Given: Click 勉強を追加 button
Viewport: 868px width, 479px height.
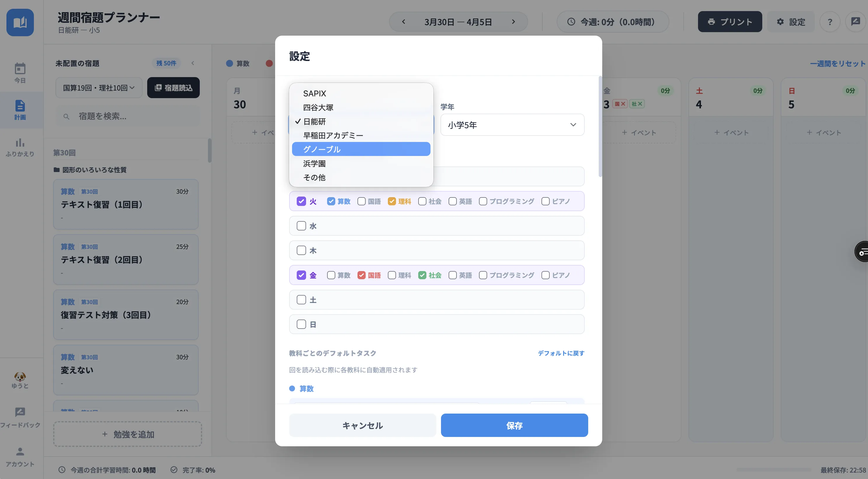Looking at the screenshot, I should coord(128,434).
